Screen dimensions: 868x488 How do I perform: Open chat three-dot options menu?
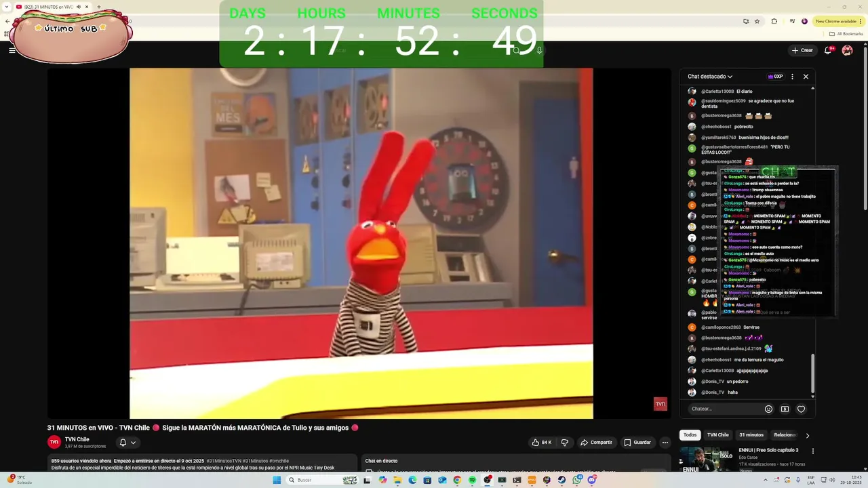pos(792,77)
